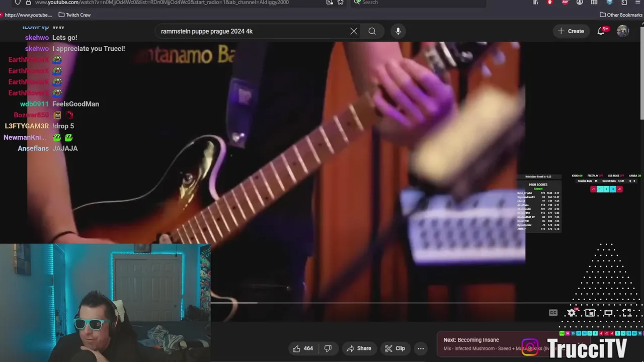The height and width of the screenshot is (362, 644).
Task: Click chat message 'JAJAJA'
Action: point(65,148)
